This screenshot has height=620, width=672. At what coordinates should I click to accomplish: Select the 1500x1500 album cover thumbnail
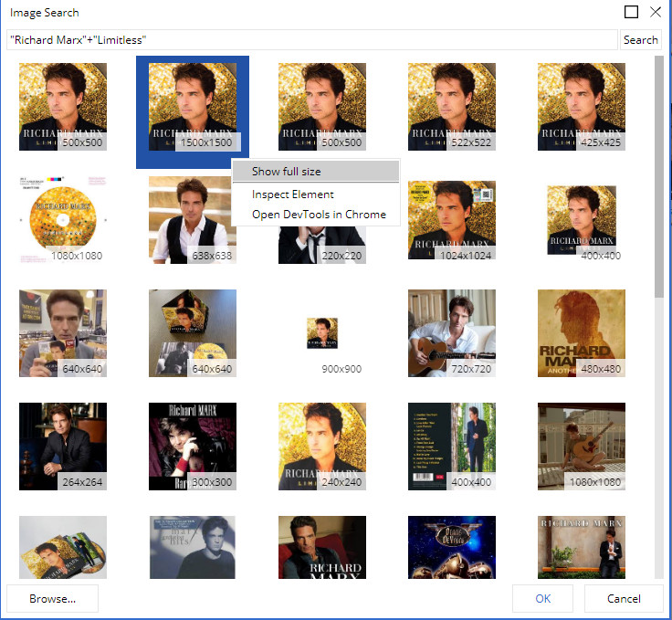point(193,106)
